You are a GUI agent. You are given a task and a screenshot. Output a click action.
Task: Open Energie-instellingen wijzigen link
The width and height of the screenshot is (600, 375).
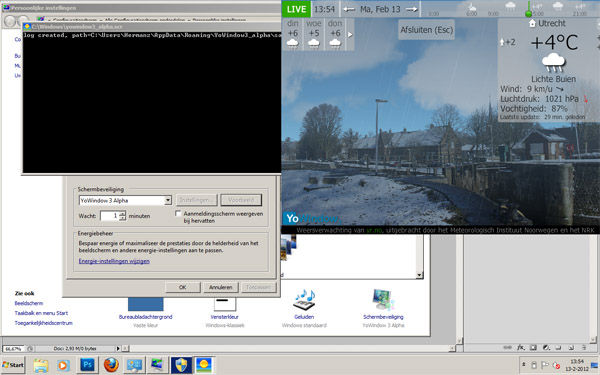pos(114,261)
